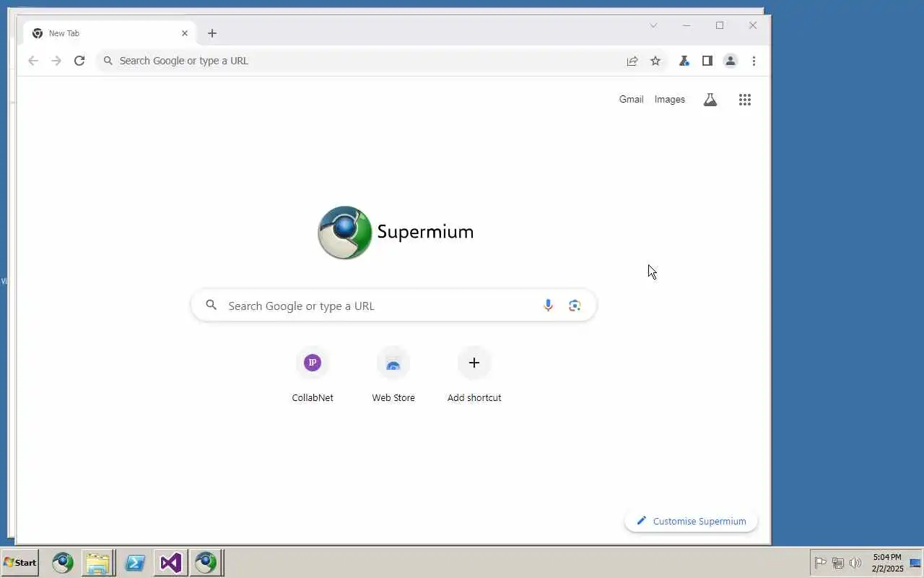Click the Show desktop button
924x578 pixels.
pyautogui.click(x=916, y=563)
